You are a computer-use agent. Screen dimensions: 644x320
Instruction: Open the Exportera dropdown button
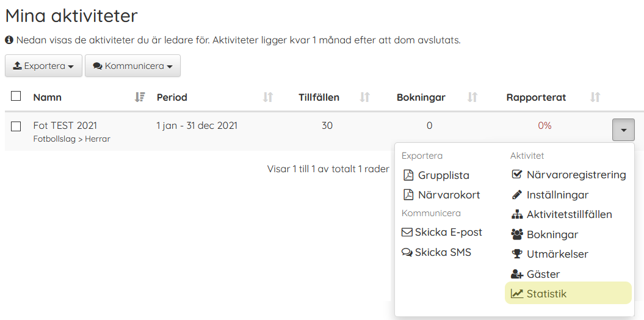pyautogui.click(x=43, y=66)
